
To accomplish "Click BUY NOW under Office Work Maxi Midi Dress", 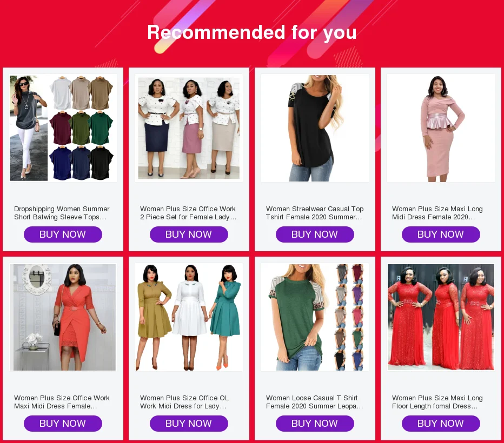I will (63, 424).
